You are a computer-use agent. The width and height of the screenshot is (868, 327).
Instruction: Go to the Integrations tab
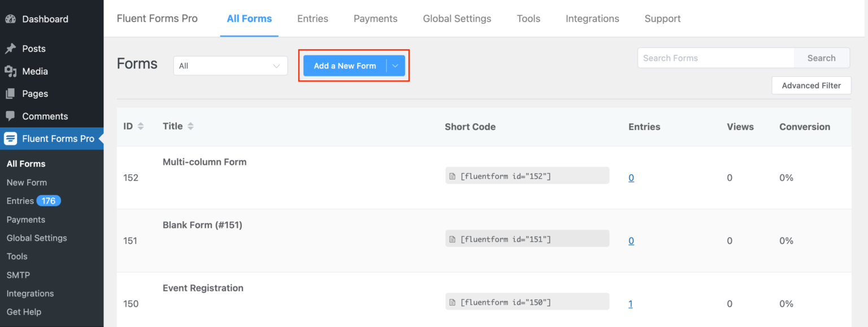[x=592, y=19]
